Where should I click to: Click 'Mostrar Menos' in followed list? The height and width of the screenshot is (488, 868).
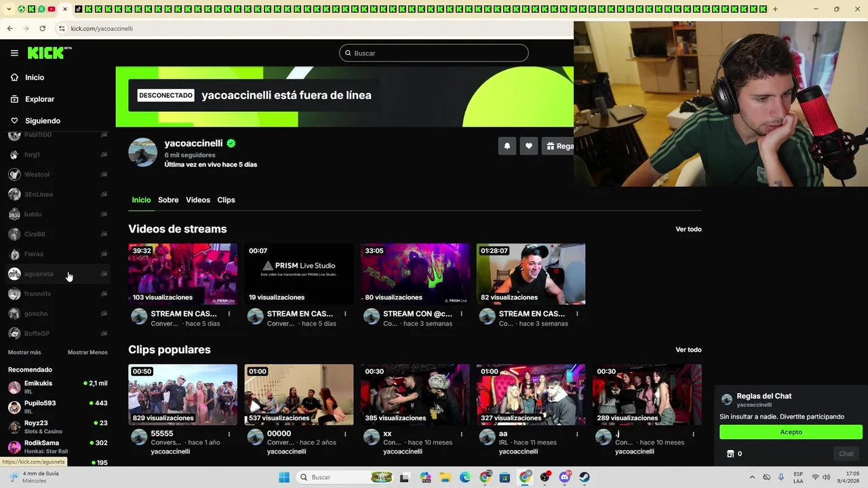click(x=87, y=352)
